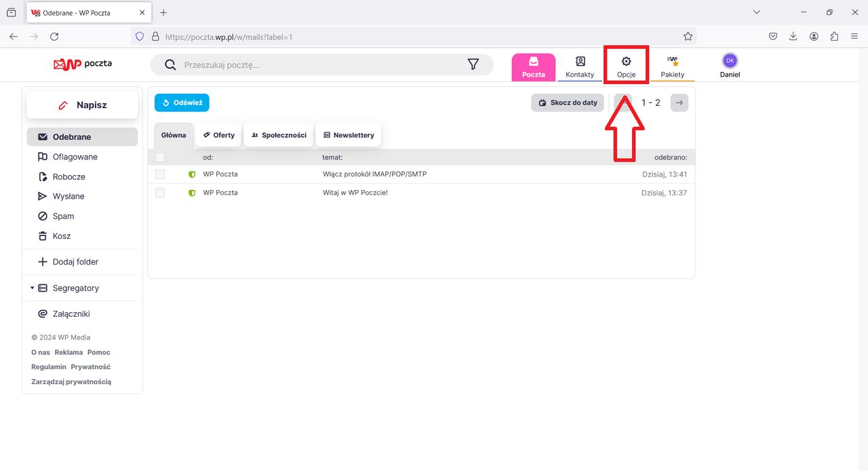This screenshot has width=868, height=471.
Task: Tick the select-all messages checkbox
Action: point(160,157)
